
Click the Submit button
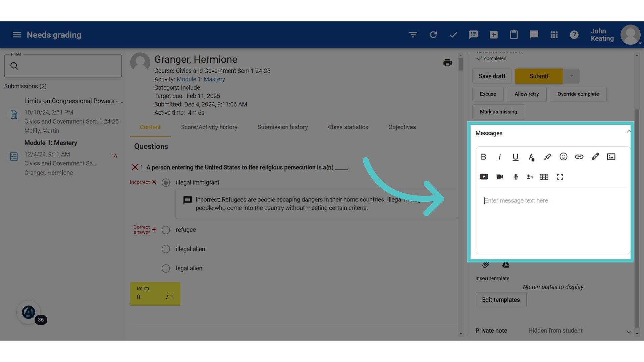click(x=539, y=76)
